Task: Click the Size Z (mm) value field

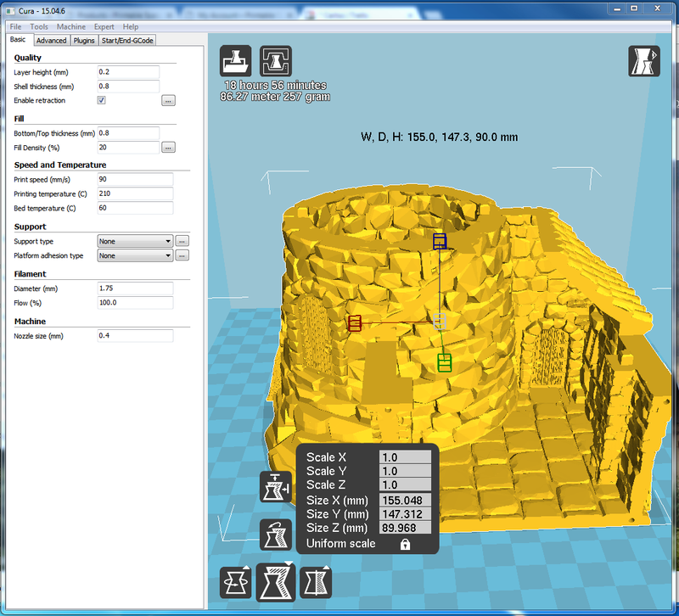Action: click(405, 528)
